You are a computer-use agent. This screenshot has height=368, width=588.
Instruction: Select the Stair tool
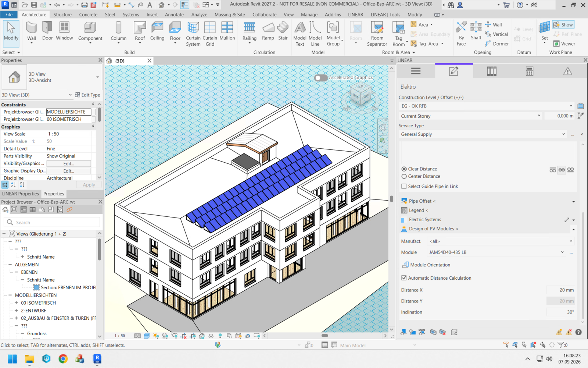[x=283, y=31]
